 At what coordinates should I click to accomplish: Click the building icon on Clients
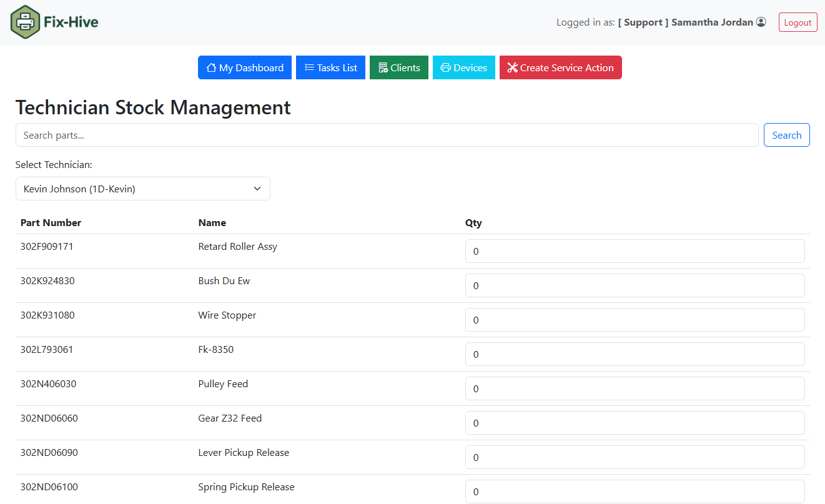click(x=383, y=67)
